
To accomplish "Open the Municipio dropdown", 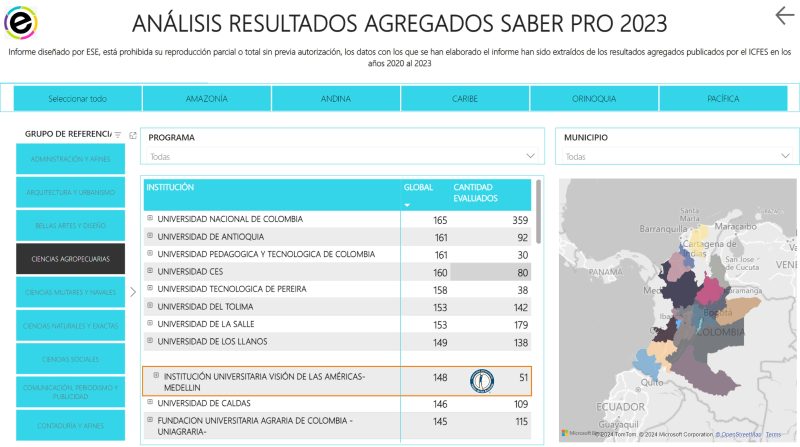I will tap(676, 157).
